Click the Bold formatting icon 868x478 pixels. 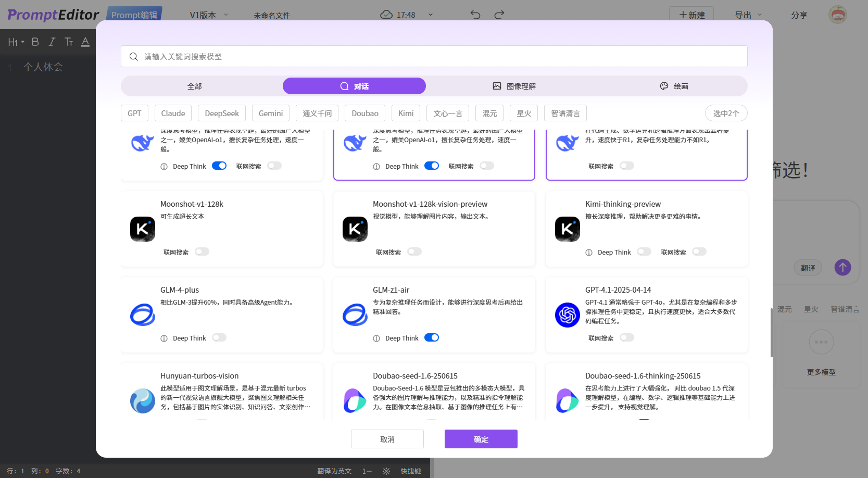pyautogui.click(x=35, y=42)
